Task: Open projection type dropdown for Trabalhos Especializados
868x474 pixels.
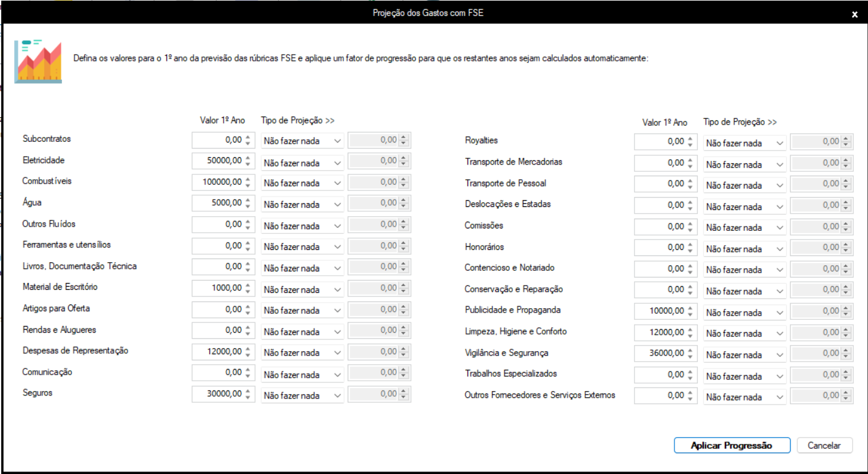Action: pyautogui.click(x=745, y=376)
